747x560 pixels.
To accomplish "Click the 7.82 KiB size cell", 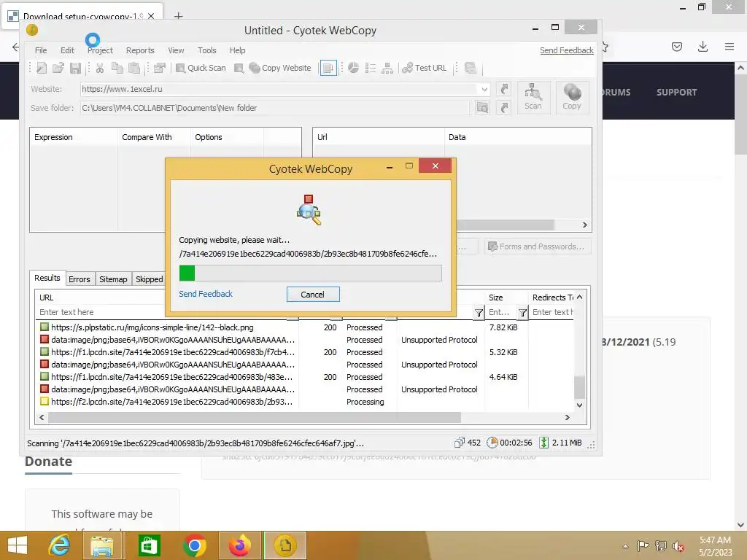I will click(x=503, y=327).
